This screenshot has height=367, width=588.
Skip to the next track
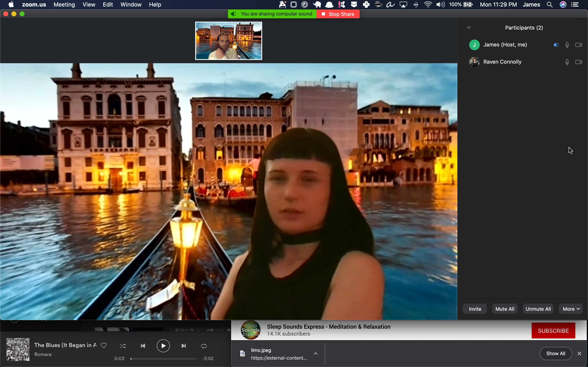(183, 346)
